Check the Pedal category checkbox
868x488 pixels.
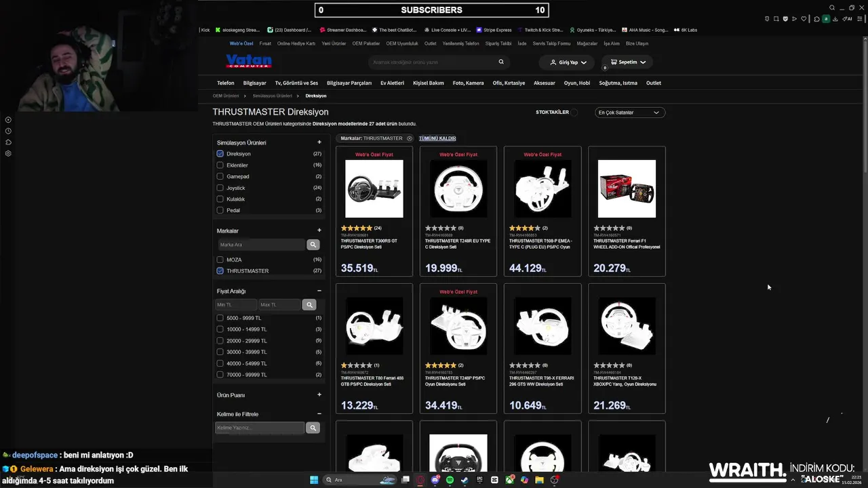click(x=220, y=210)
